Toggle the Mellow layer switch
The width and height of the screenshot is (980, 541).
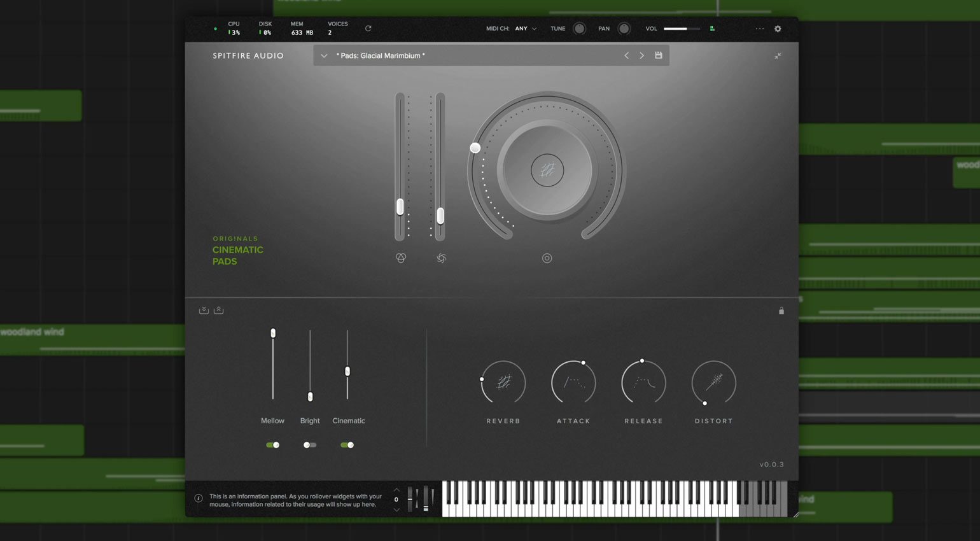[273, 445]
